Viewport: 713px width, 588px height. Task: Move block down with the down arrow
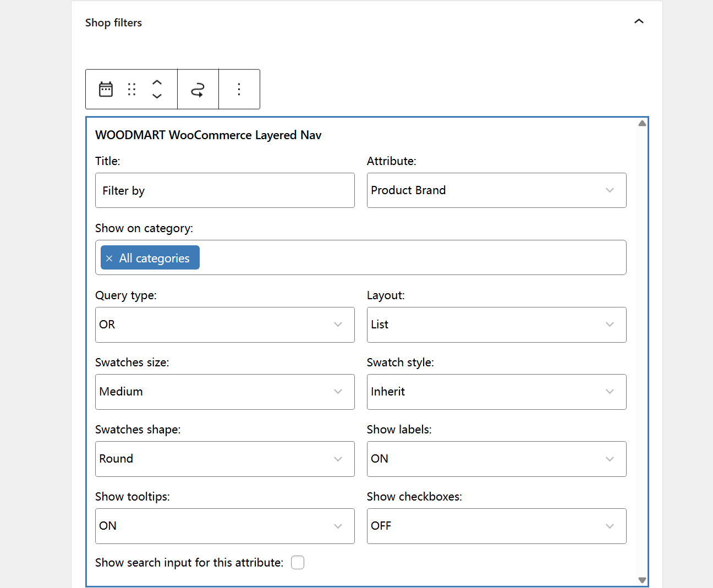[x=157, y=96]
